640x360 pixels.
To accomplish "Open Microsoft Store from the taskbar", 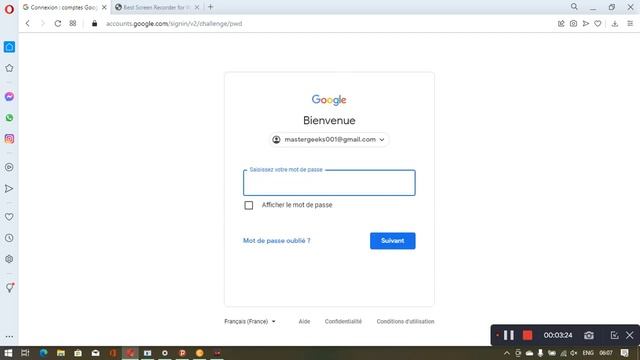I will (x=78, y=353).
